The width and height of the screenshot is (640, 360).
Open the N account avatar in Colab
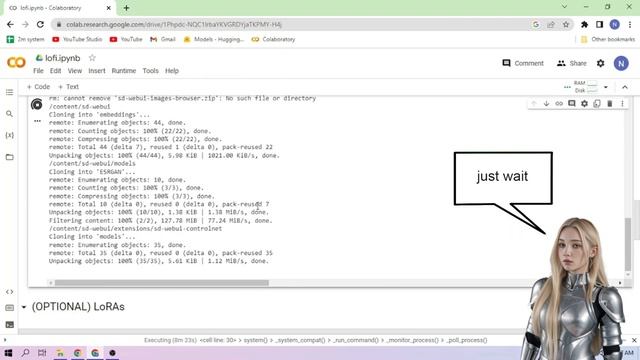click(x=621, y=63)
